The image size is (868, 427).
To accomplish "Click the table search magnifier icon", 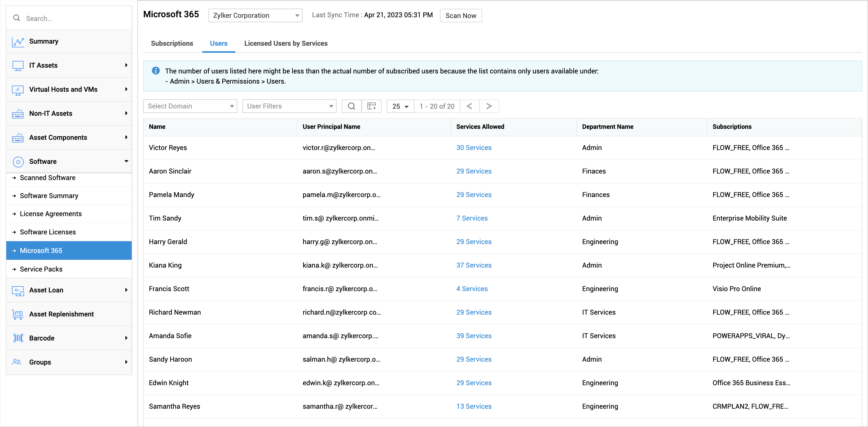I will click(x=351, y=106).
